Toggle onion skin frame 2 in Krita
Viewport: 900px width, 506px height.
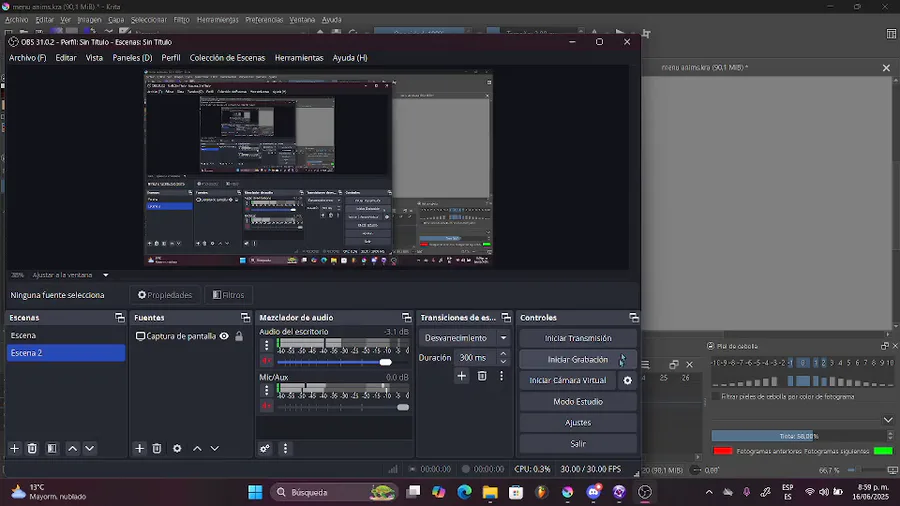[x=824, y=363]
